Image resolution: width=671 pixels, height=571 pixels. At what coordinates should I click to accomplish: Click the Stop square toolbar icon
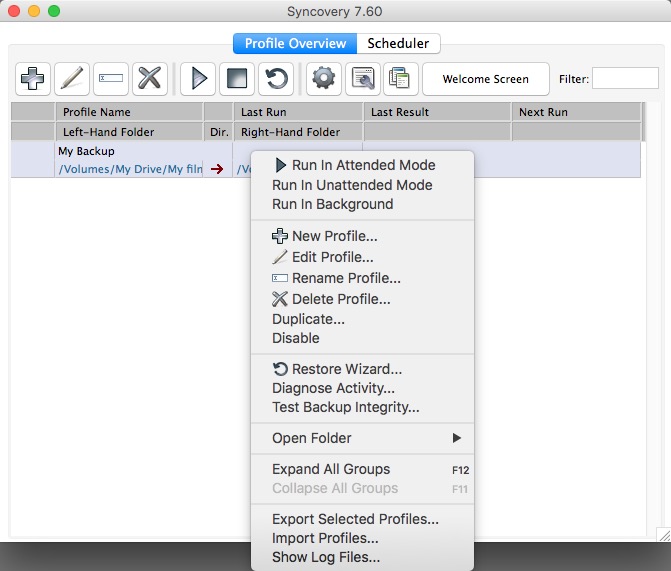(x=237, y=79)
